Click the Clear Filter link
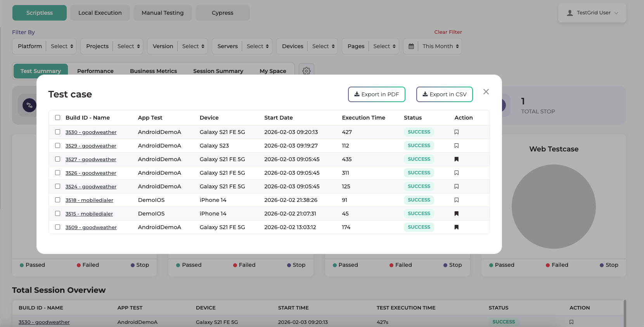This screenshot has height=327, width=644. pos(448,32)
